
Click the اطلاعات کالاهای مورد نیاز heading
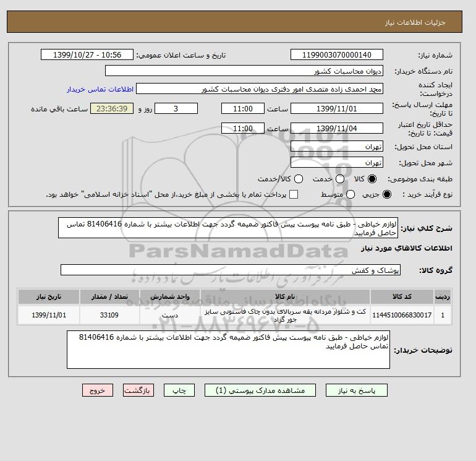[407, 248]
